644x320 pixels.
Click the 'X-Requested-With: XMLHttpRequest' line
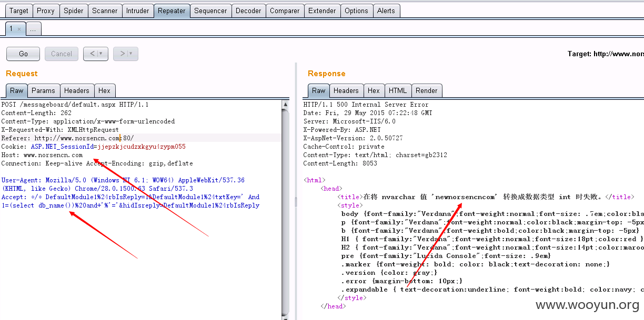(60, 130)
